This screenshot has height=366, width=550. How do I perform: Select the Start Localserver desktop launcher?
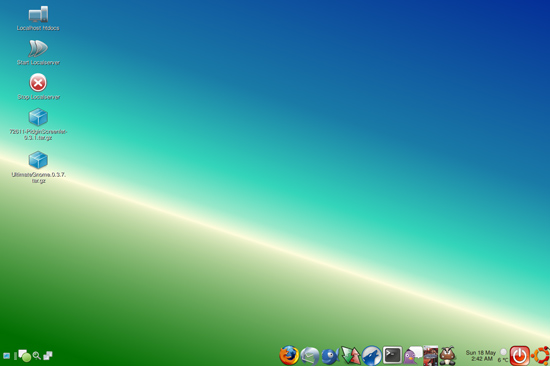38,53
